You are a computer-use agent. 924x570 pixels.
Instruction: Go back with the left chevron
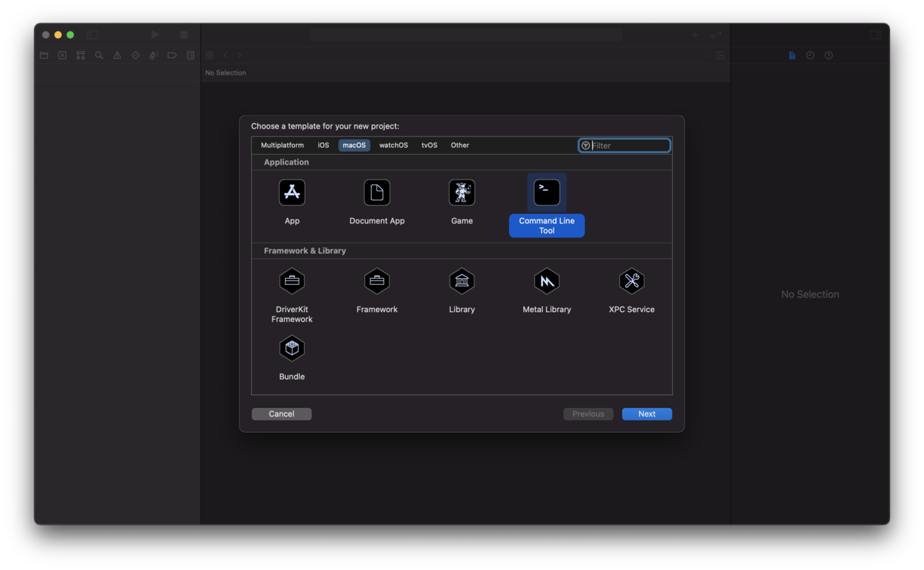[226, 55]
